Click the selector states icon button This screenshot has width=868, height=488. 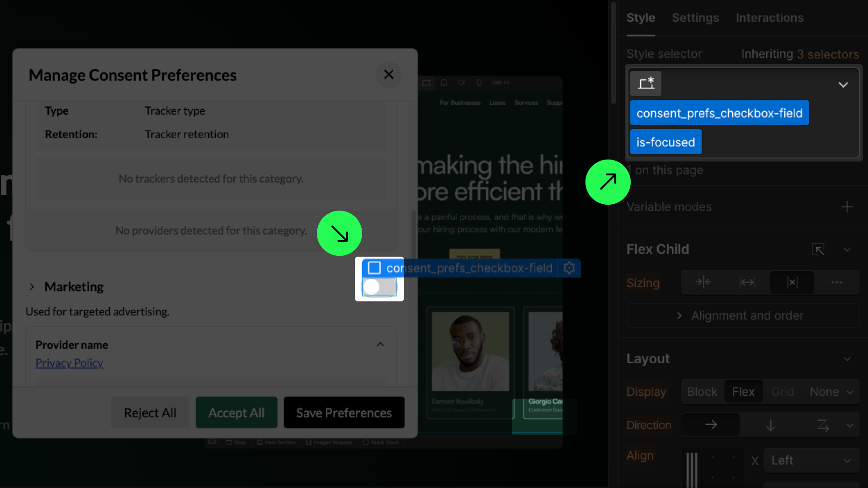(646, 84)
